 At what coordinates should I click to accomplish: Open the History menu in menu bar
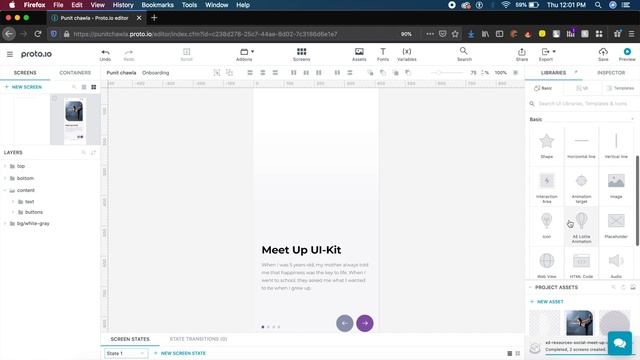(123, 5)
